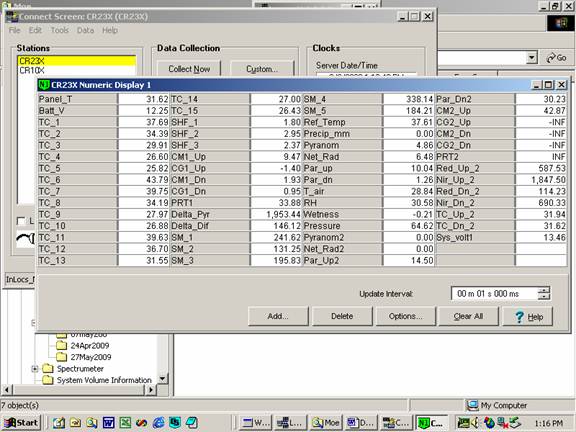Select the Spectrumeter folder icon

[47, 368]
